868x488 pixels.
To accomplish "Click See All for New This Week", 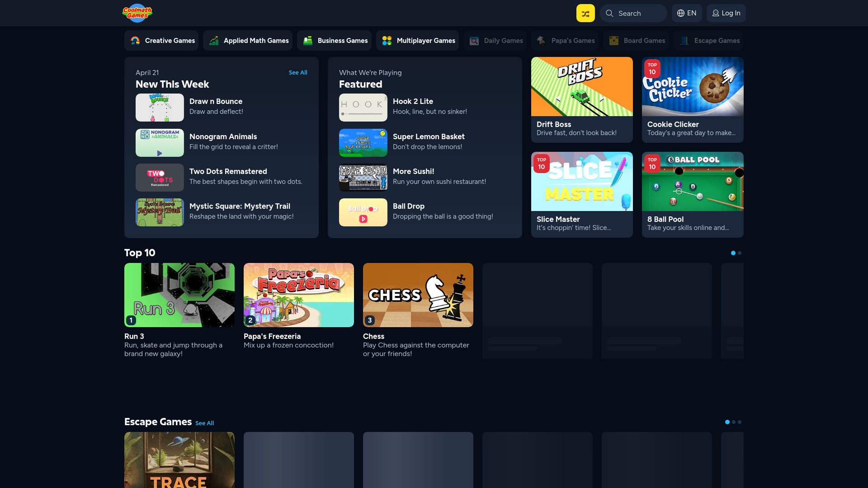I will pyautogui.click(x=298, y=72).
